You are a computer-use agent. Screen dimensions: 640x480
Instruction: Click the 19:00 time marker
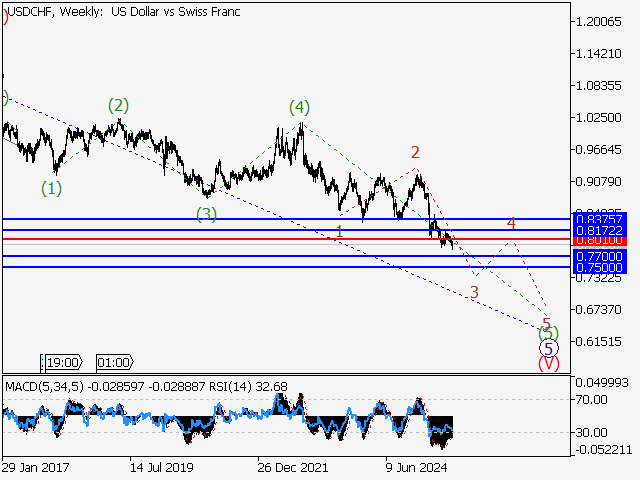tap(63, 363)
